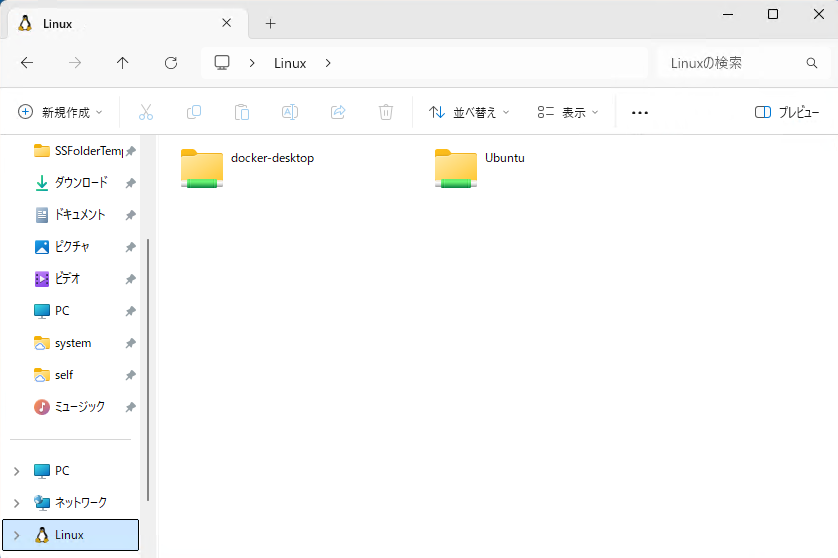The image size is (838, 558).
Task: Click the Back navigation arrow
Action: 27,63
